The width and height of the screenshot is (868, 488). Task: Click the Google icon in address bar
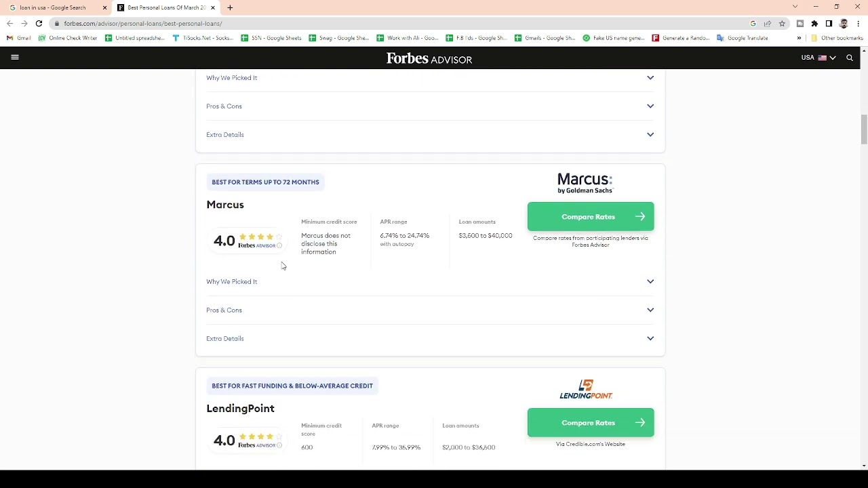tap(753, 24)
